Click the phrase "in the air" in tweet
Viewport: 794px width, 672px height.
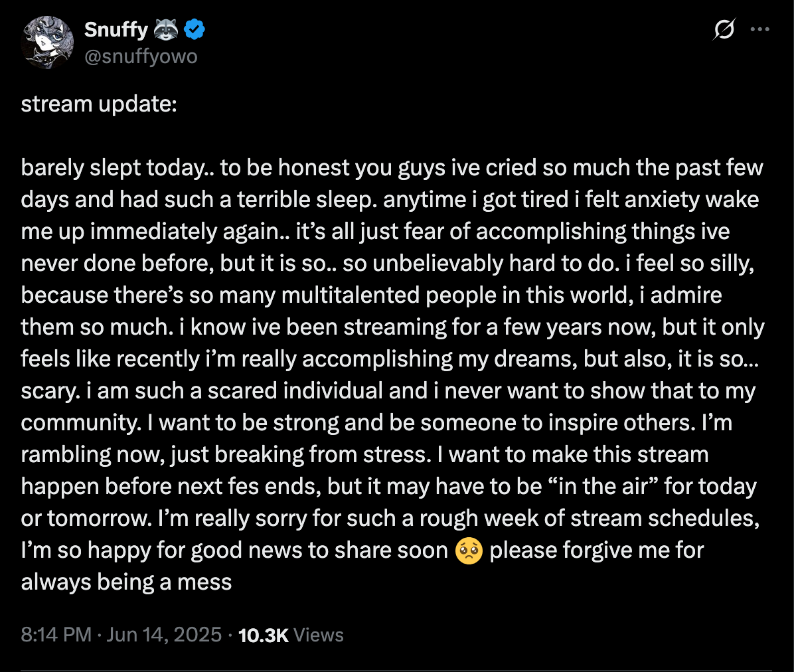603,487
